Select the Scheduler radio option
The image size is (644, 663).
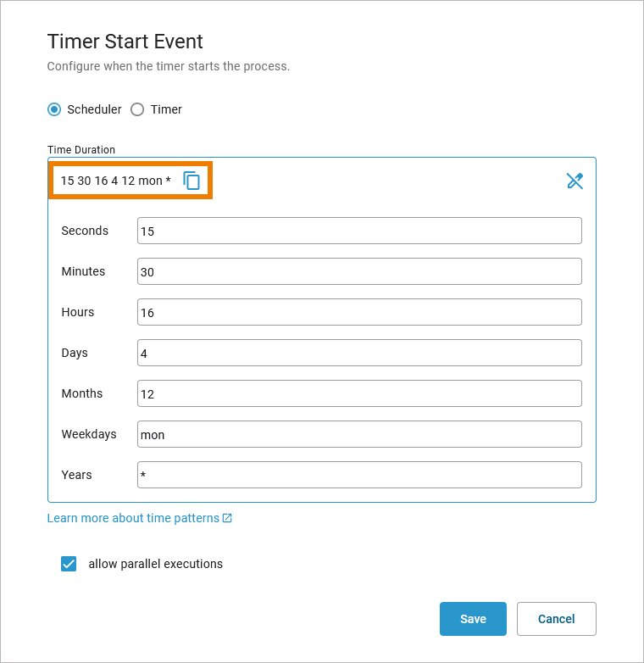54,109
